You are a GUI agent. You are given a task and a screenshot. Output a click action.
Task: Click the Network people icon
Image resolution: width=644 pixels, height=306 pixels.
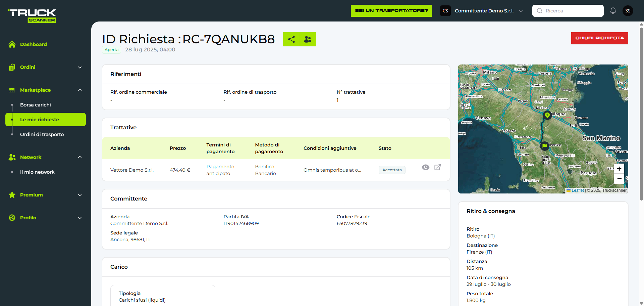(12, 157)
